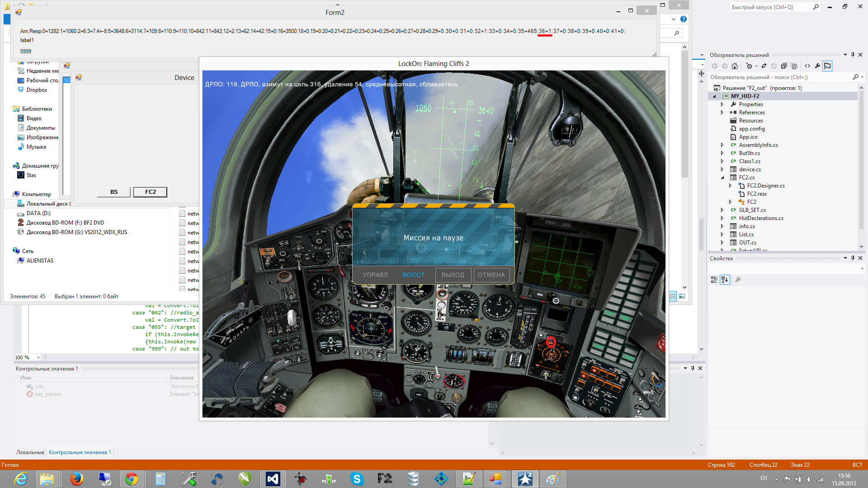The height and width of the screenshot is (488, 868).
Task: Open Paint from the taskbar
Action: (x=553, y=479)
